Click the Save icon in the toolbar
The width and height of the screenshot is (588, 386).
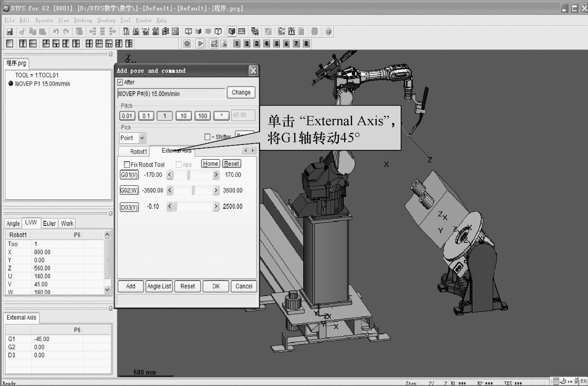pos(9,31)
